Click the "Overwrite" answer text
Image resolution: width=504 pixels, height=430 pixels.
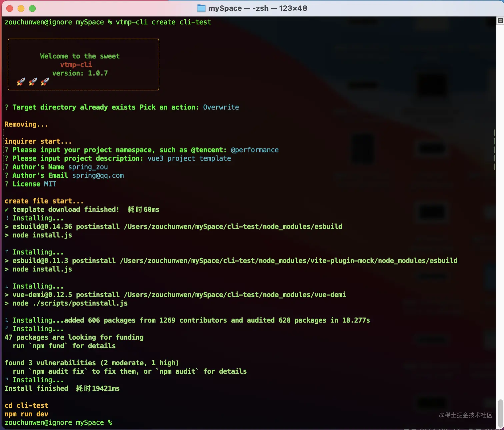click(221, 107)
